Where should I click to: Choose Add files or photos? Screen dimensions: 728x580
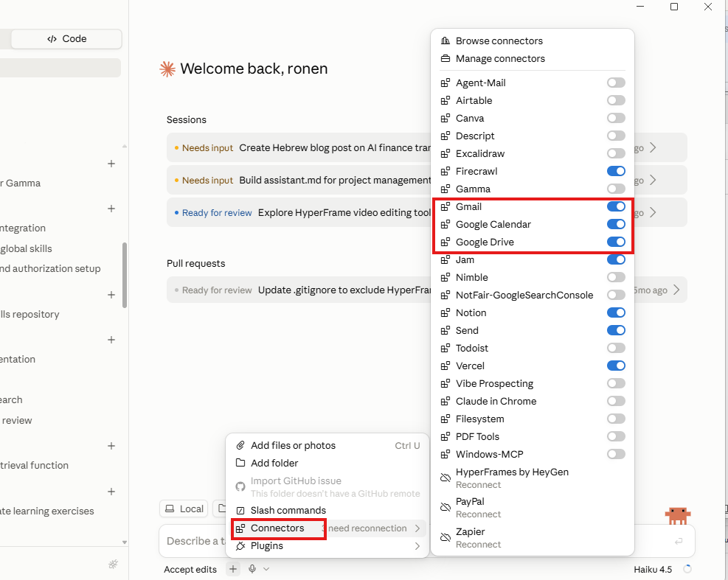click(327, 445)
